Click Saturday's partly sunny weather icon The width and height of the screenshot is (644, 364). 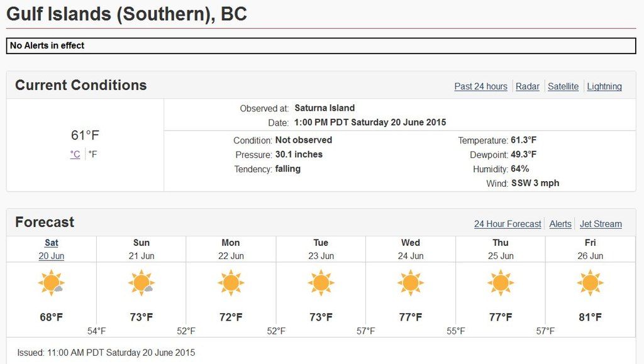(51, 283)
